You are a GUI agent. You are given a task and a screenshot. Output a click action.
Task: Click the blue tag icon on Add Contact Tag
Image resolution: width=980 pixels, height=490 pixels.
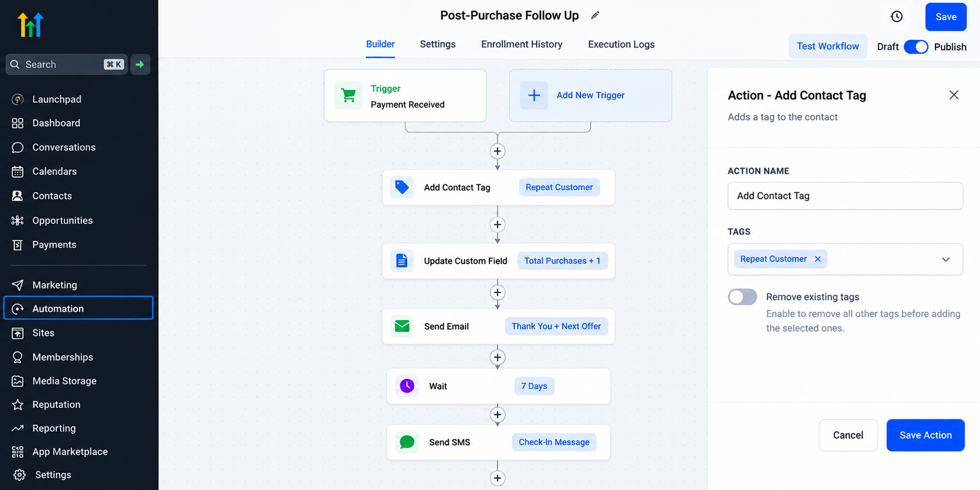point(402,187)
